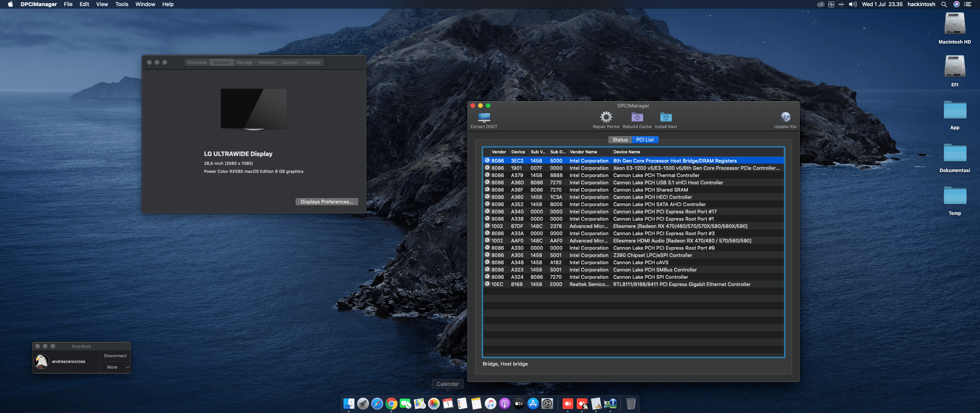Open Finder from the Dock
Image resolution: width=980 pixels, height=413 pixels.
pos(349,403)
